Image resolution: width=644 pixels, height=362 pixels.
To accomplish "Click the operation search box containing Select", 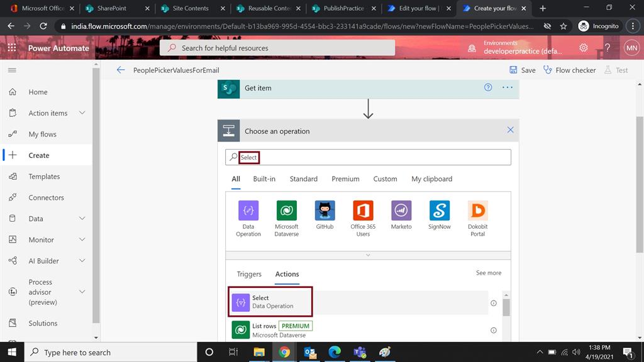I will click(x=368, y=157).
